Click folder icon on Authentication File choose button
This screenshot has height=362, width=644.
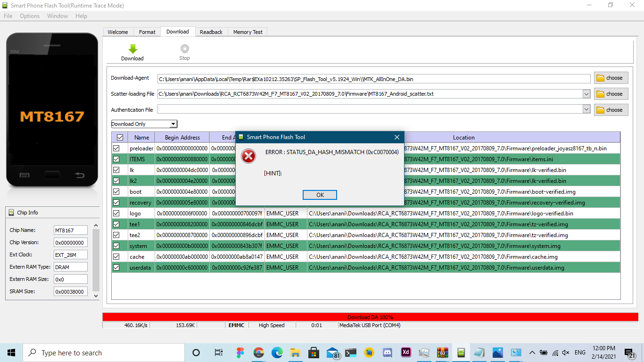click(x=601, y=110)
